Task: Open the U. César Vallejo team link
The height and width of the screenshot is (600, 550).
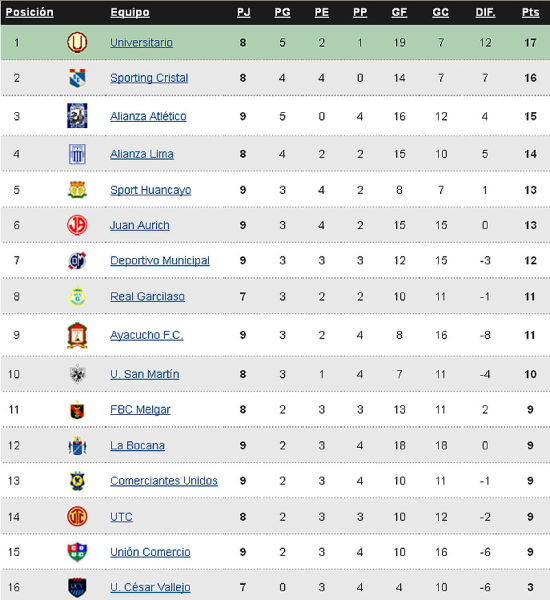Action: (x=150, y=587)
